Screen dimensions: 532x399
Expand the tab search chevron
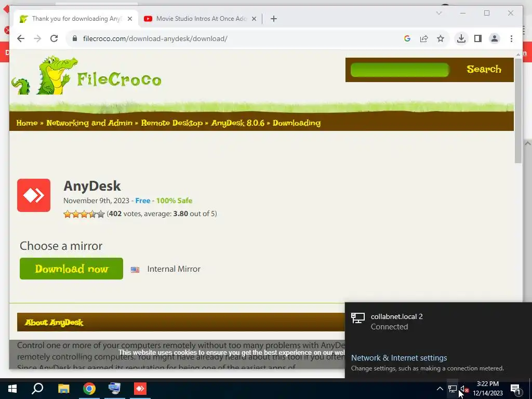[438, 13]
